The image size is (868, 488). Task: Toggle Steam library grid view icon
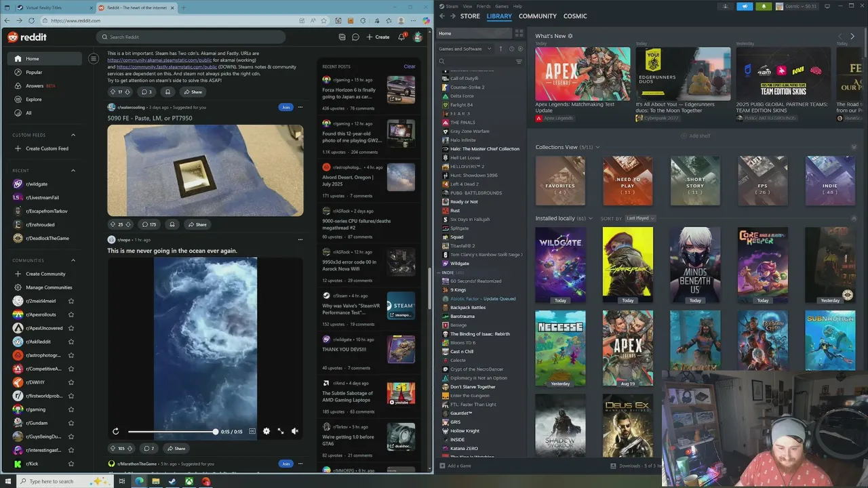pyautogui.click(x=519, y=33)
